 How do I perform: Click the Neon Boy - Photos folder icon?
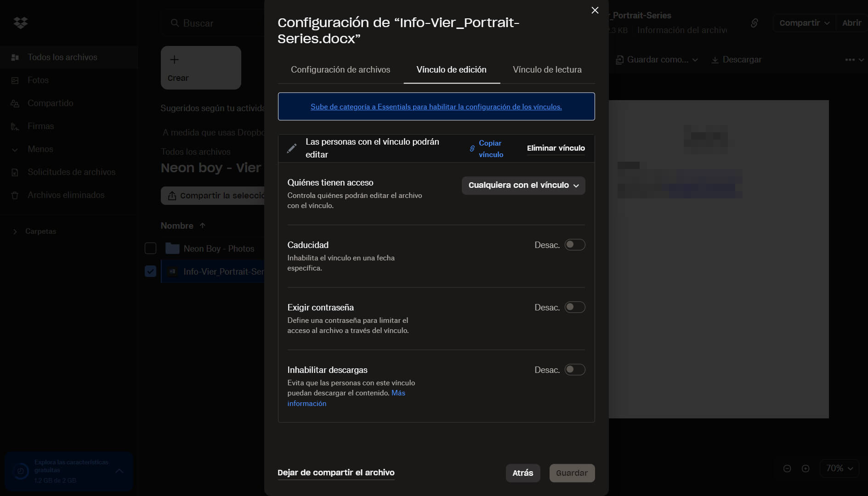(172, 248)
